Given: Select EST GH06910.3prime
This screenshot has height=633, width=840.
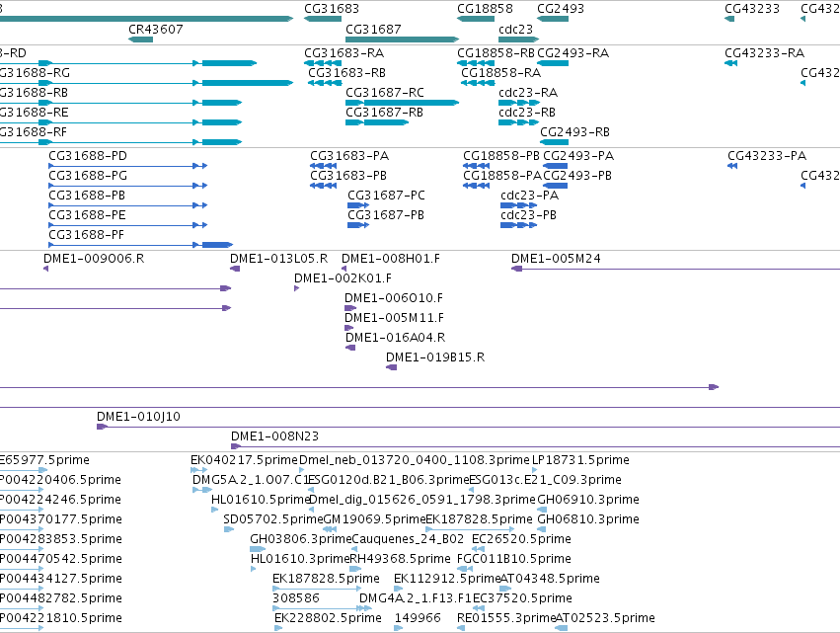Looking at the screenshot, I should (587, 500).
